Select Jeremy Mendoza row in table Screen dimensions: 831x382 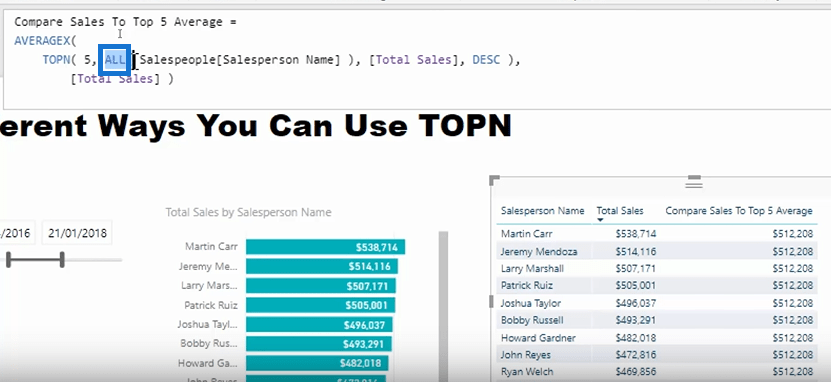(x=657, y=251)
